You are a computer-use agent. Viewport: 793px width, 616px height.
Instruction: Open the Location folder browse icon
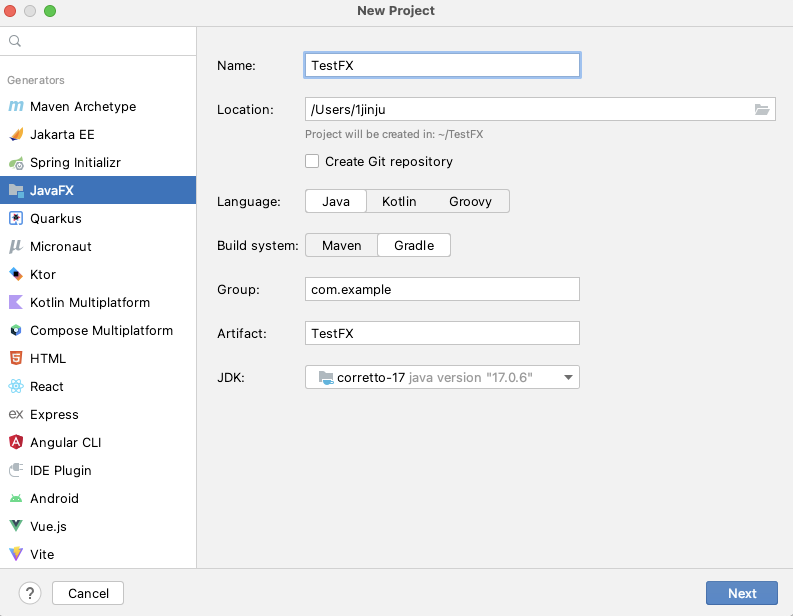[762, 110]
